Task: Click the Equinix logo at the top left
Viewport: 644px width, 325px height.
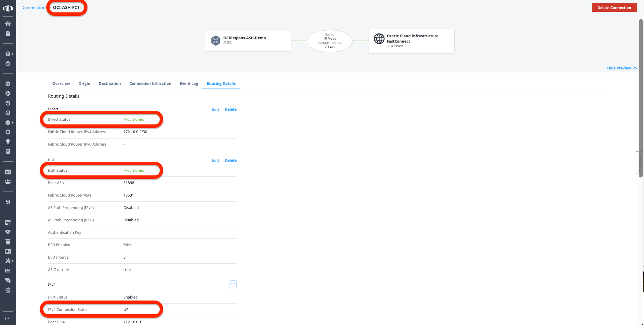Action: pyautogui.click(x=8, y=8)
